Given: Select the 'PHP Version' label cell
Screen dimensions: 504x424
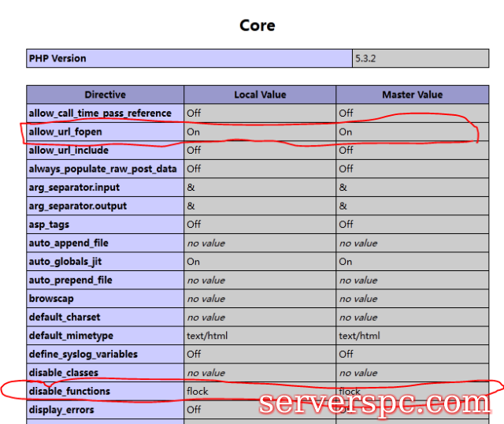Looking at the screenshot, I should [x=189, y=58].
